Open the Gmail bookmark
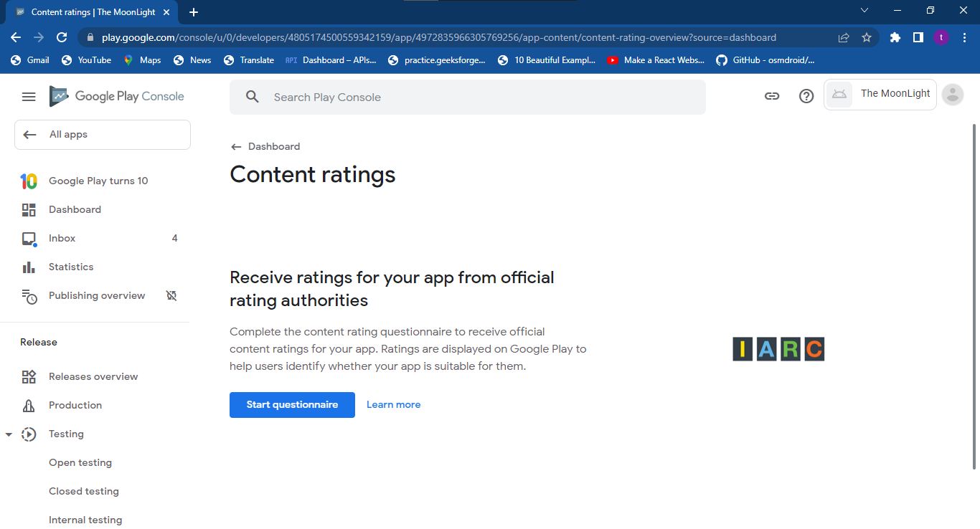The image size is (980, 529). [30, 60]
